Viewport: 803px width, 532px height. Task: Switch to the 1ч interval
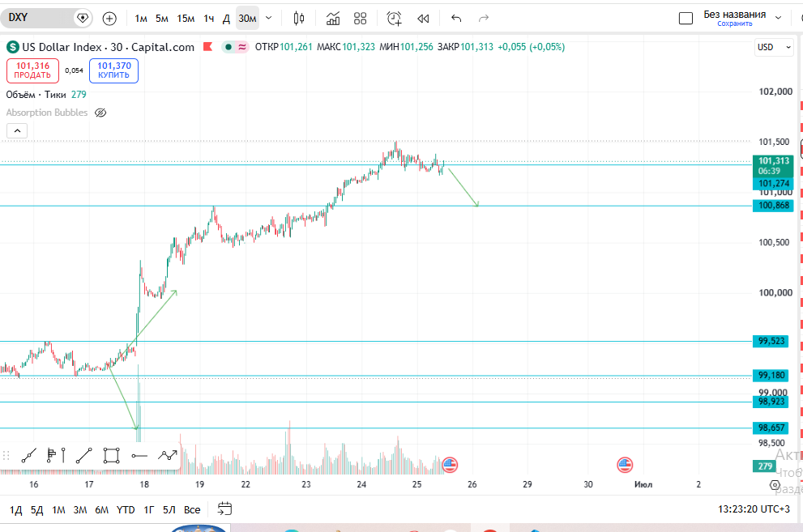(x=208, y=19)
